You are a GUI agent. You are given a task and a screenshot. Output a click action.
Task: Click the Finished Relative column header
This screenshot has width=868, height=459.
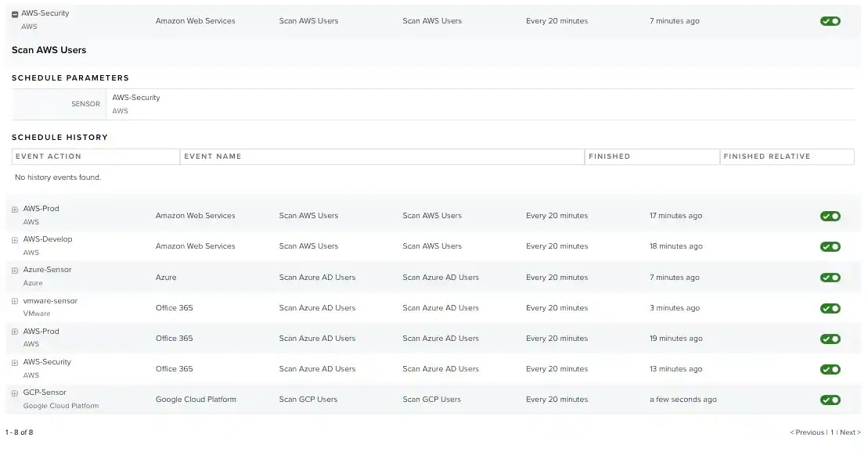(x=787, y=156)
